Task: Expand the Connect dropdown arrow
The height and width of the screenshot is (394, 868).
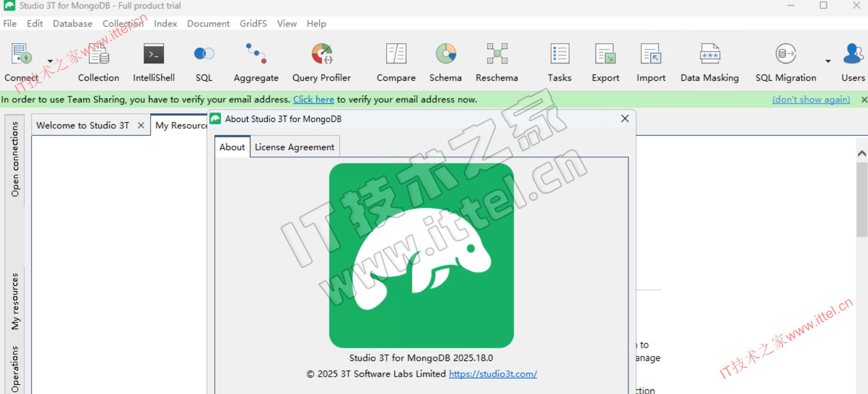Action: (x=50, y=61)
